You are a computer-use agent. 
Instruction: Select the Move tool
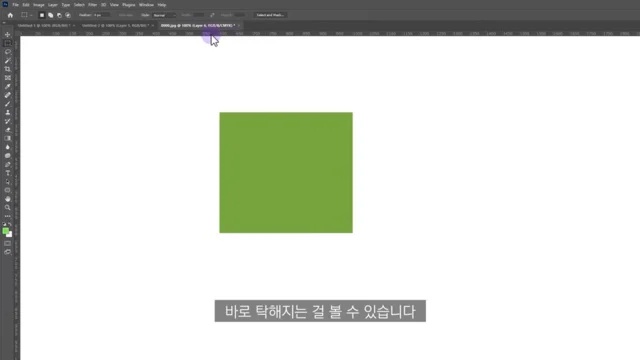point(8,35)
